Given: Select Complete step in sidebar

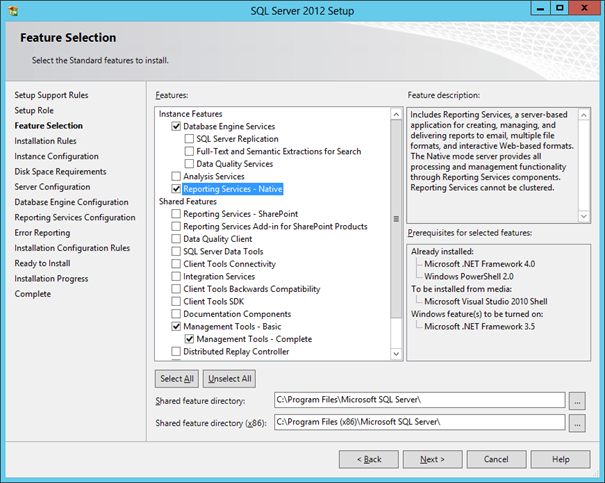Looking at the screenshot, I should point(32,294).
